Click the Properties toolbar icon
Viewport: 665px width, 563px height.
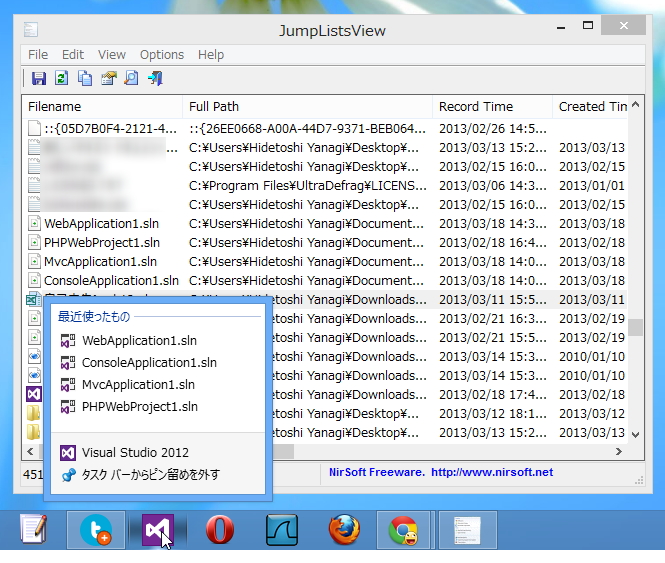click(109, 78)
